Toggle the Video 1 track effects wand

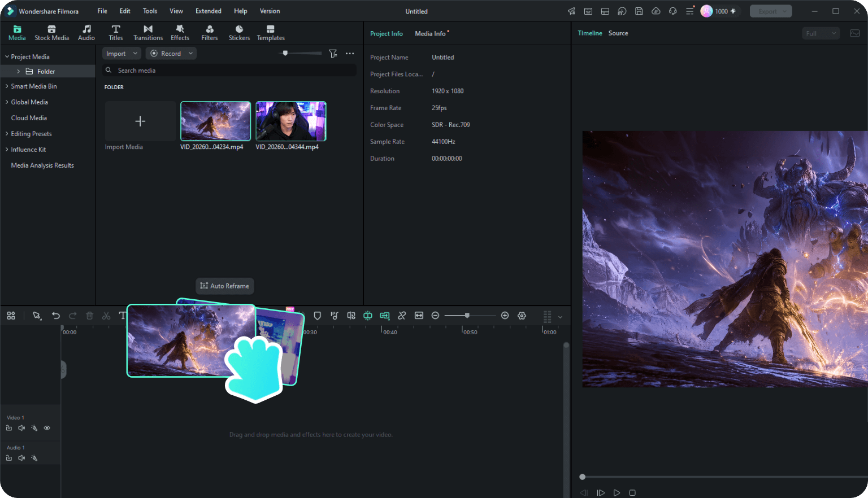(34, 428)
